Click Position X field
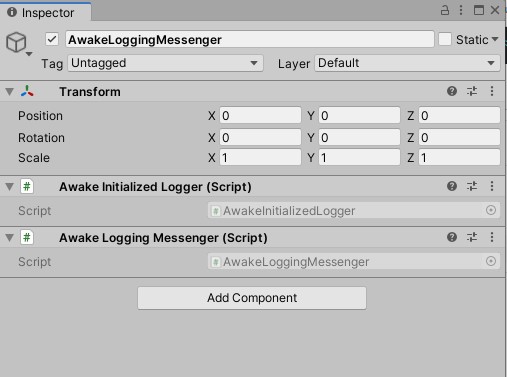Image resolution: width=507 pixels, height=377 pixels. tap(260, 116)
